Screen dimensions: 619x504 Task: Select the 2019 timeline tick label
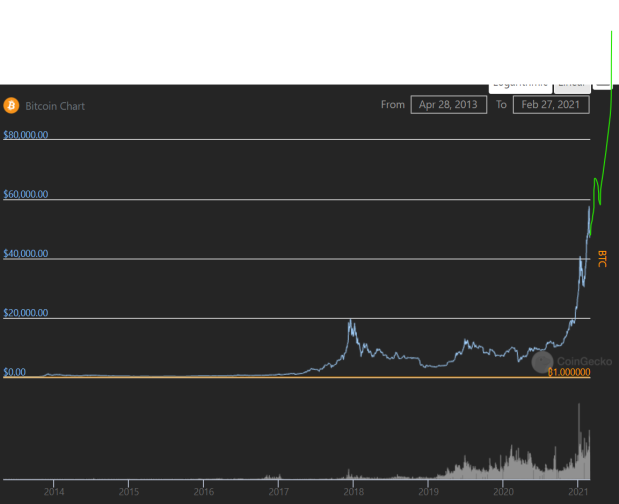coord(428,491)
